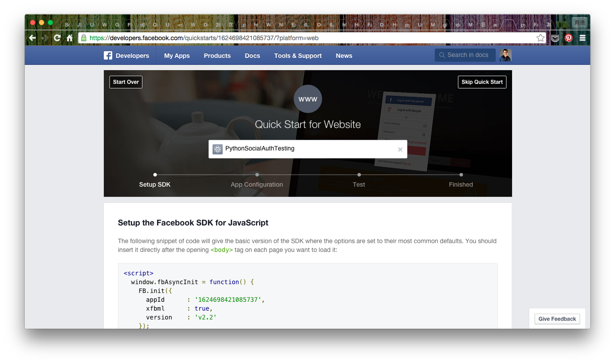
Task: Open the Chrome hamburger menu
Action: pos(582,38)
